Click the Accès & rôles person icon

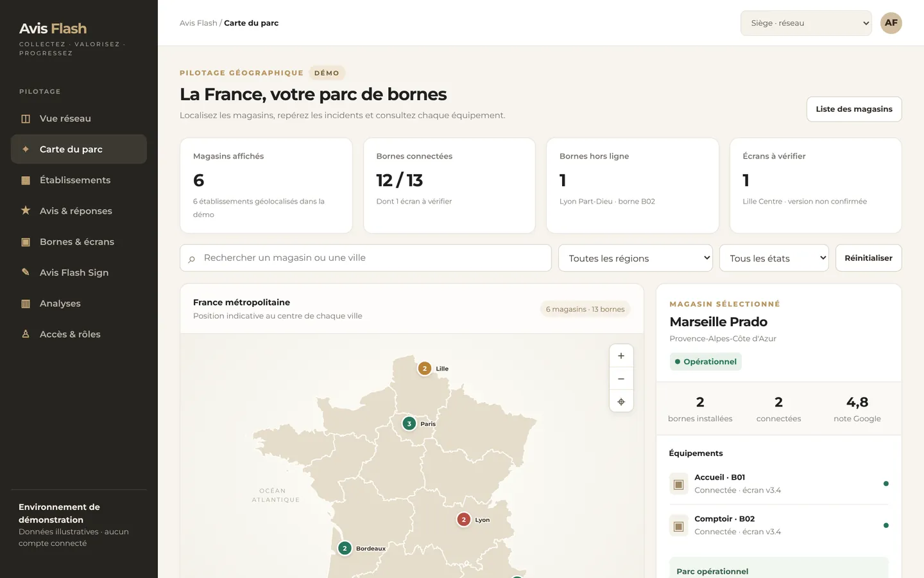26,334
